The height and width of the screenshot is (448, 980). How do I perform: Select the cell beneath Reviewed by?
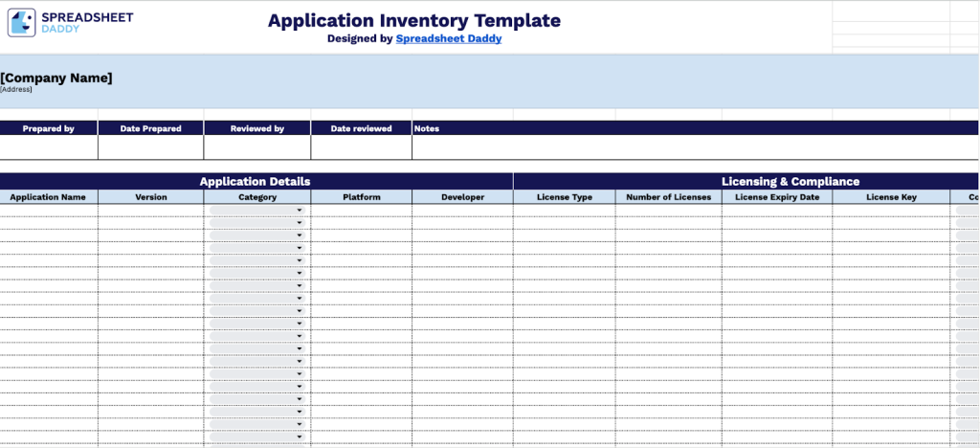pos(256,147)
